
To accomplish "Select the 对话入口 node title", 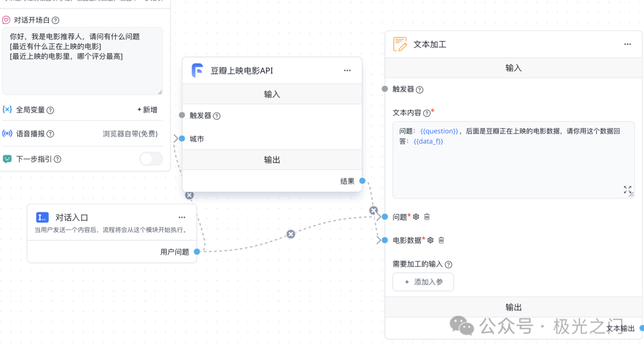I will tap(72, 217).
